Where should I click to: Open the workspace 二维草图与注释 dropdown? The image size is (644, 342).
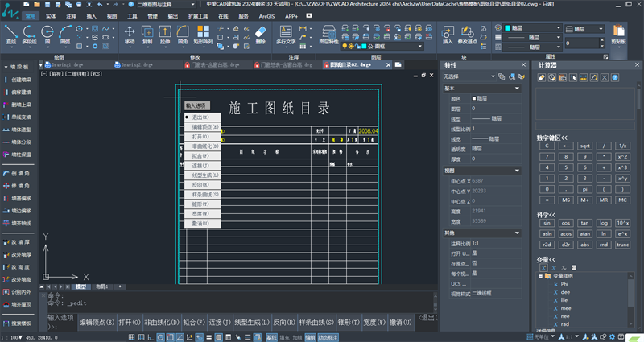coord(167,5)
